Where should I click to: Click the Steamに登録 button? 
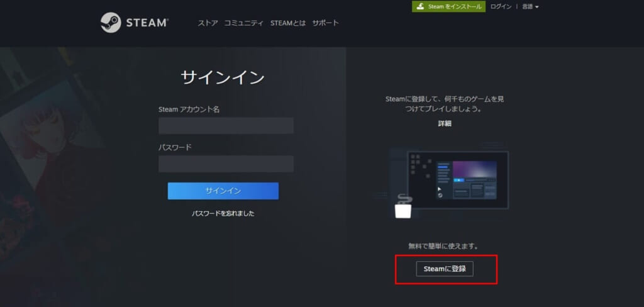pyautogui.click(x=445, y=269)
